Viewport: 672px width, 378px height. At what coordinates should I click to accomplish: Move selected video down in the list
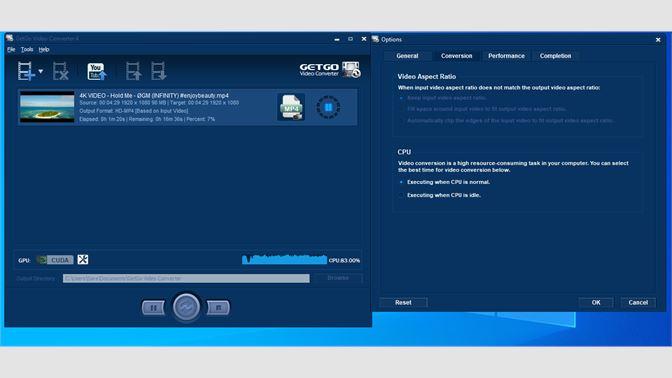click(x=158, y=71)
